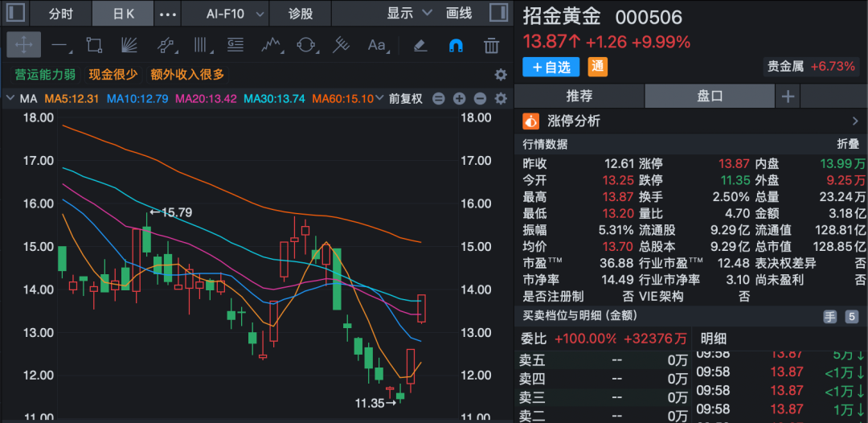
Task: Select the pitchfork drawing tool
Action: pyautogui.click(x=341, y=45)
